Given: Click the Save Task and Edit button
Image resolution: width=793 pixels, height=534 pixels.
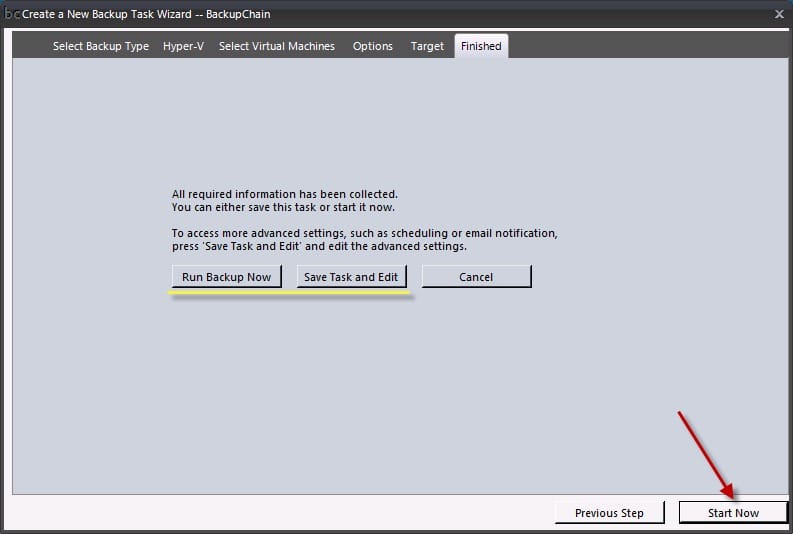Looking at the screenshot, I should pos(351,277).
